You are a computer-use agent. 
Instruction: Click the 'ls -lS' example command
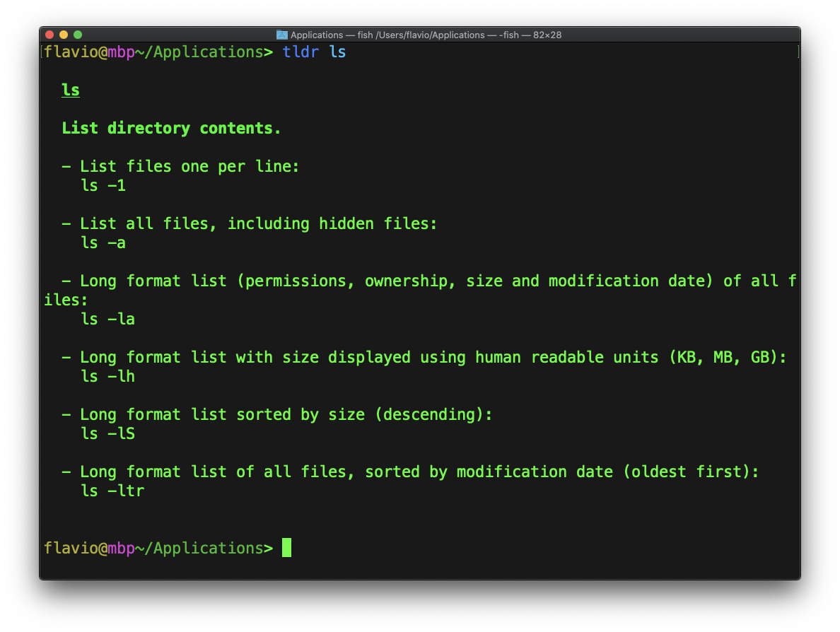click(107, 434)
